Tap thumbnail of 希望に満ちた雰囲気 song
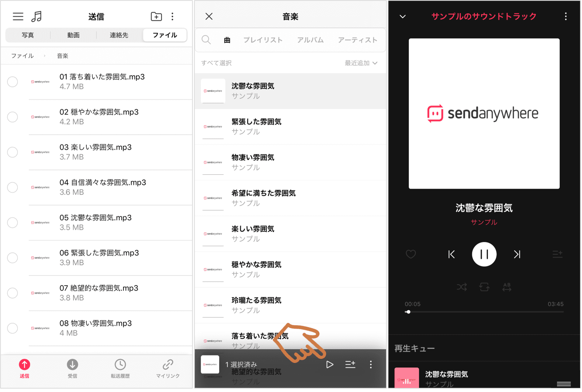This screenshot has width=582, height=392. (213, 199)
